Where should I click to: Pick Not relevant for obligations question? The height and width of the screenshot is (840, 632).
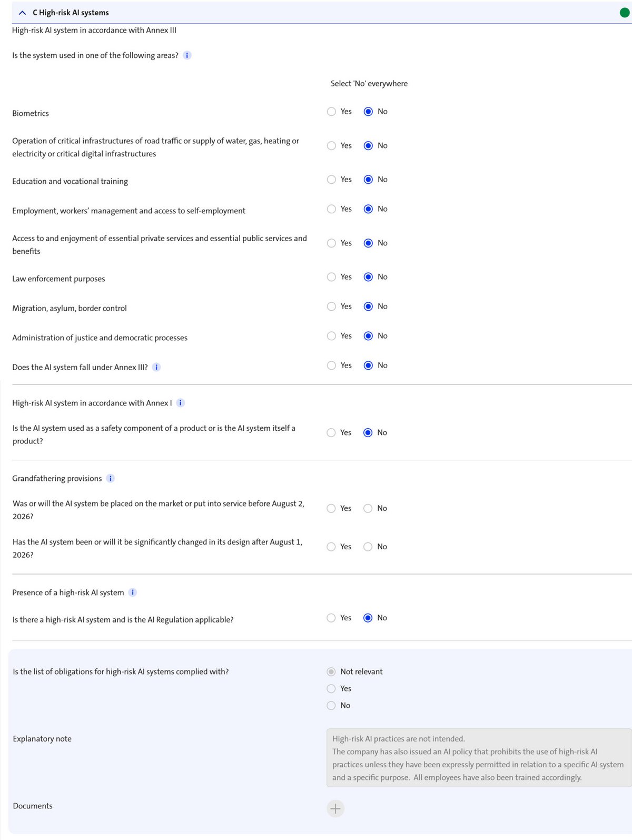[x=331, y=671]
